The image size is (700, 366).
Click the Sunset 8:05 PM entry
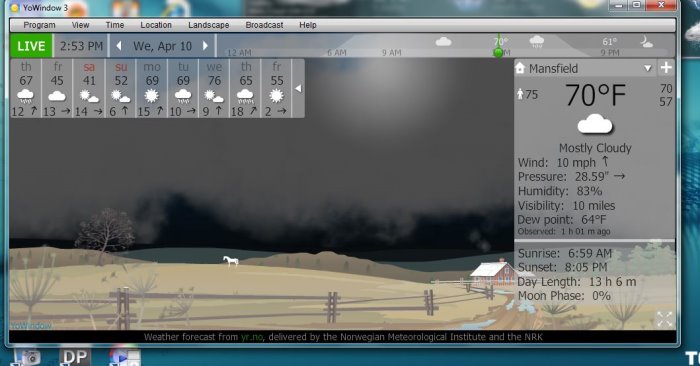coord(562,267)
